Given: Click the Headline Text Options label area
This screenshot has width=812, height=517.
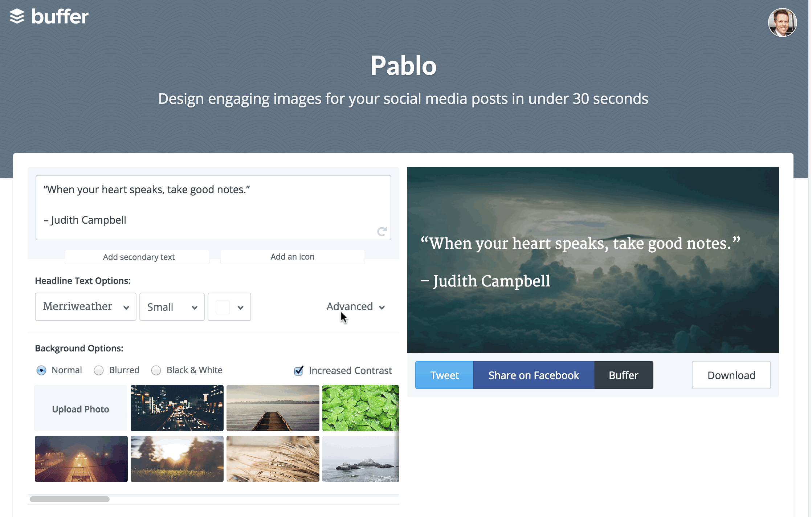Looking at the screenshot, I should [83, 281].
